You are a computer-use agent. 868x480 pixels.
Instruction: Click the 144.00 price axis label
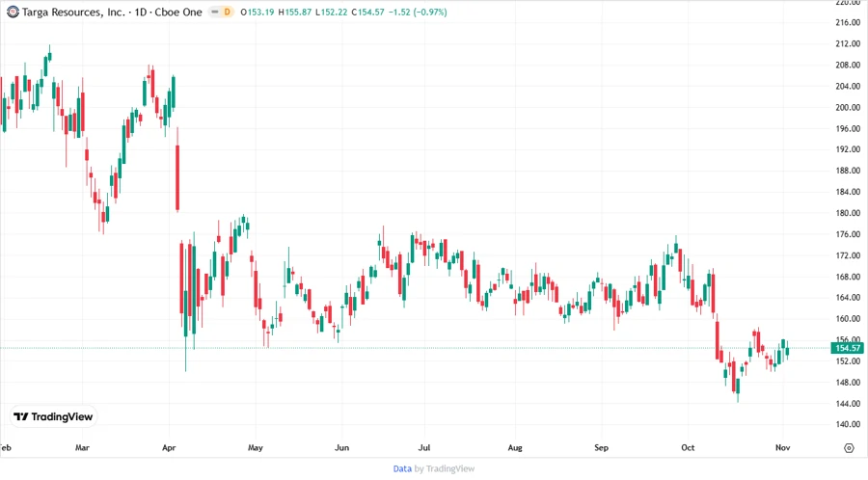tap(848, 404)
